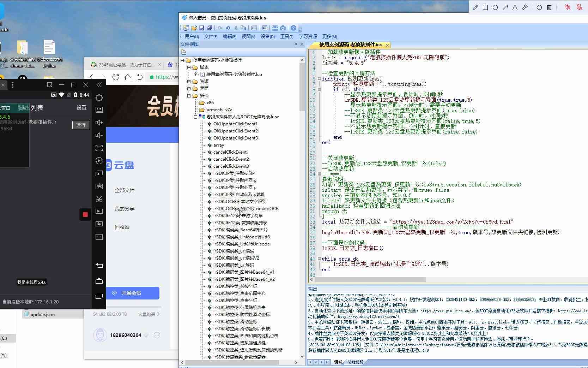Image resolution: width=588 pixels, height=368 pixels.
Task: Select OKUpdateClickEvent1 in plugin functions
Action: pos(235,124)
